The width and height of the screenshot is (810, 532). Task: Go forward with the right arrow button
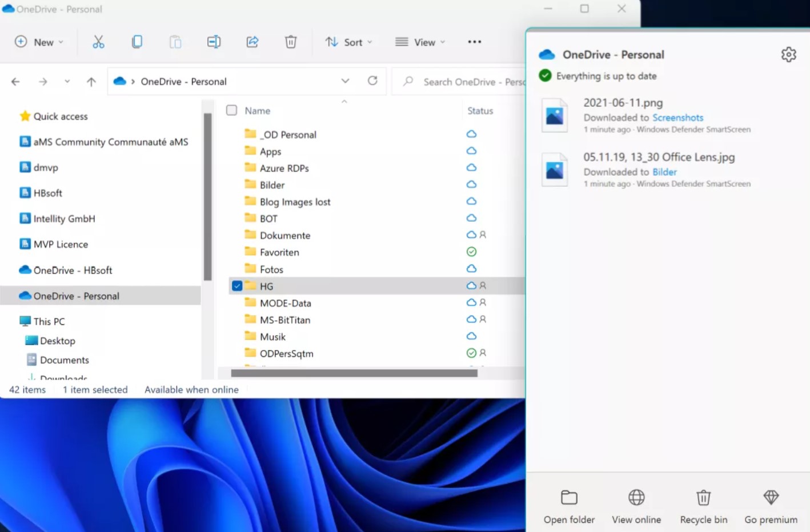click(x=43, y=82)
